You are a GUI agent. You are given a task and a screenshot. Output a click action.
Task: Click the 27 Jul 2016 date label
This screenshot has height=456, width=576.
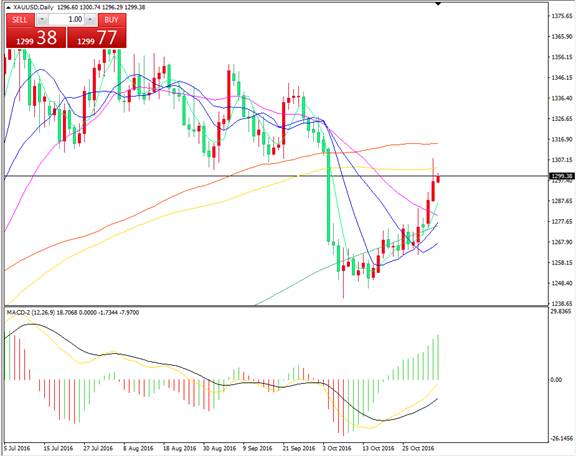click(98, 449)
